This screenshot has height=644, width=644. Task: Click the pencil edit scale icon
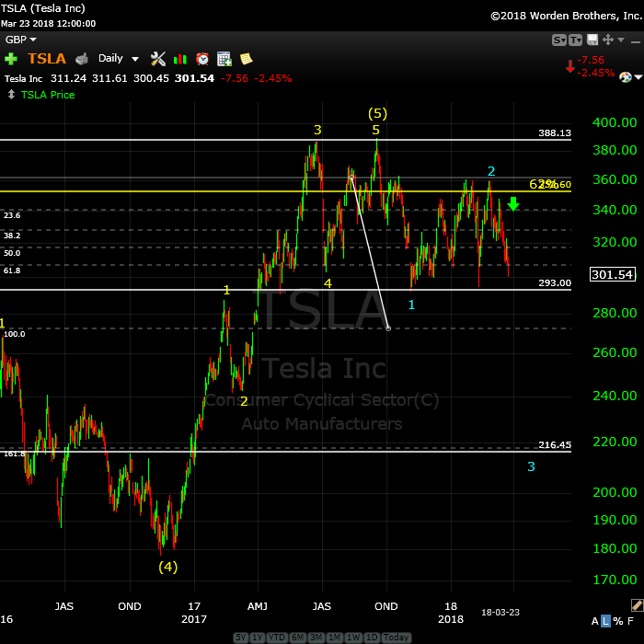pyautogui.click(x=637, y=605)
